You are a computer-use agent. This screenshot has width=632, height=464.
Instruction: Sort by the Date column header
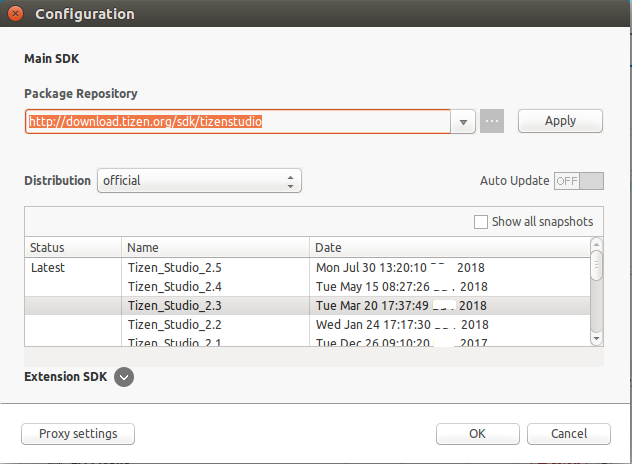click(x=448, y=248)
